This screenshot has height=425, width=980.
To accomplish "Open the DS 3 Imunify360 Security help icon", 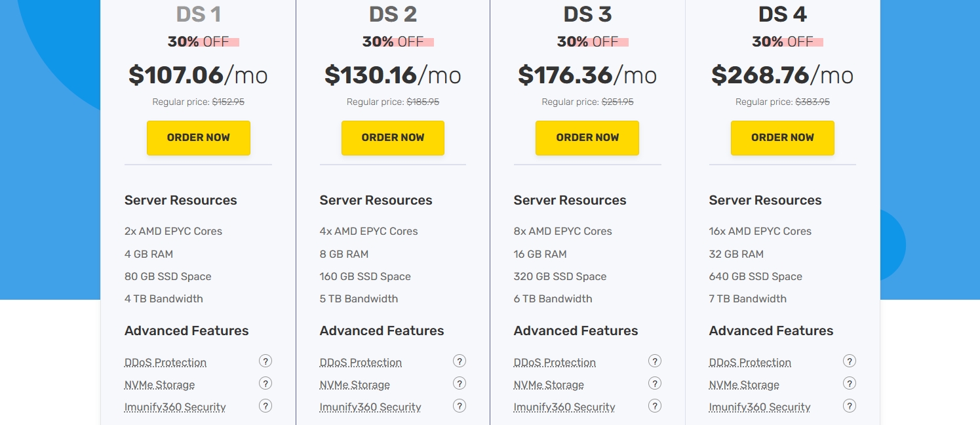I will (x=654, y=405).
